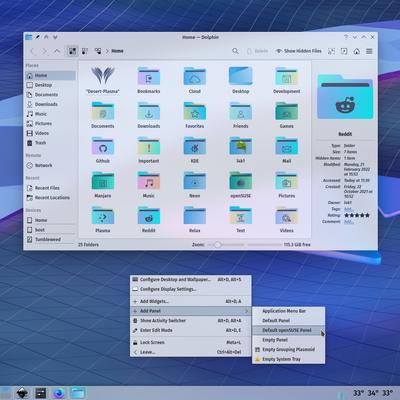Viewport: 400px width, 400px height.
Task: Open Network in the sidebar
Action: (x=51, y=165)
